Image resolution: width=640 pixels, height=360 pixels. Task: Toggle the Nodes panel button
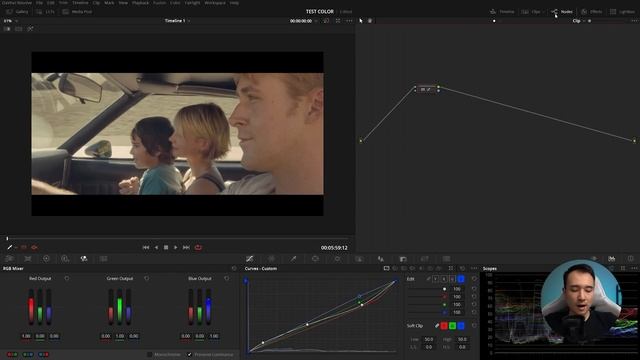[x=562, y=12]
